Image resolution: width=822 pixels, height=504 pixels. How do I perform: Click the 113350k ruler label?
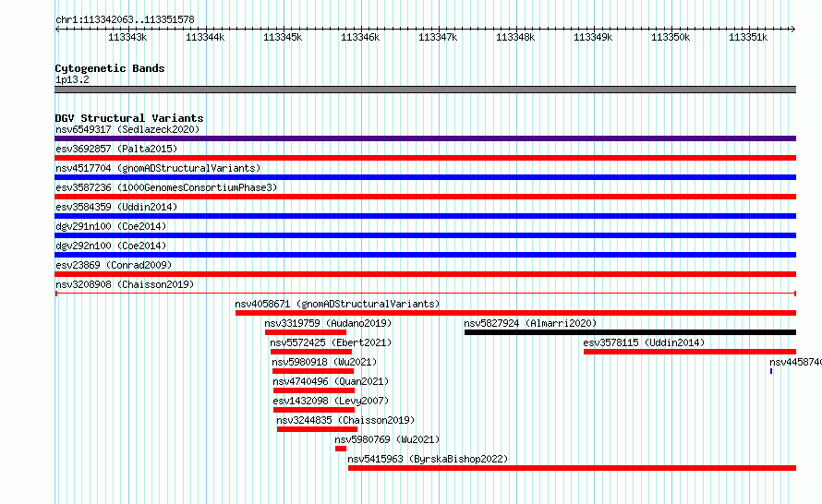671,37
